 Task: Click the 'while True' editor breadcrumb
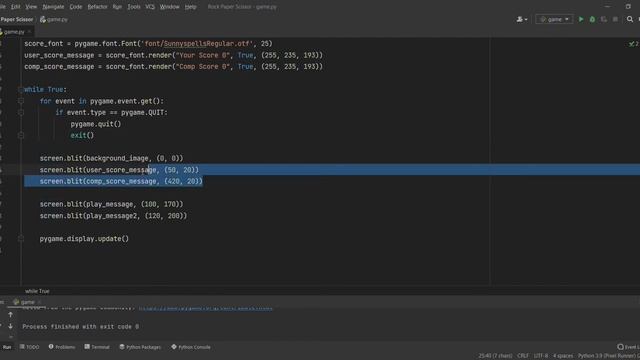[37, 291]
